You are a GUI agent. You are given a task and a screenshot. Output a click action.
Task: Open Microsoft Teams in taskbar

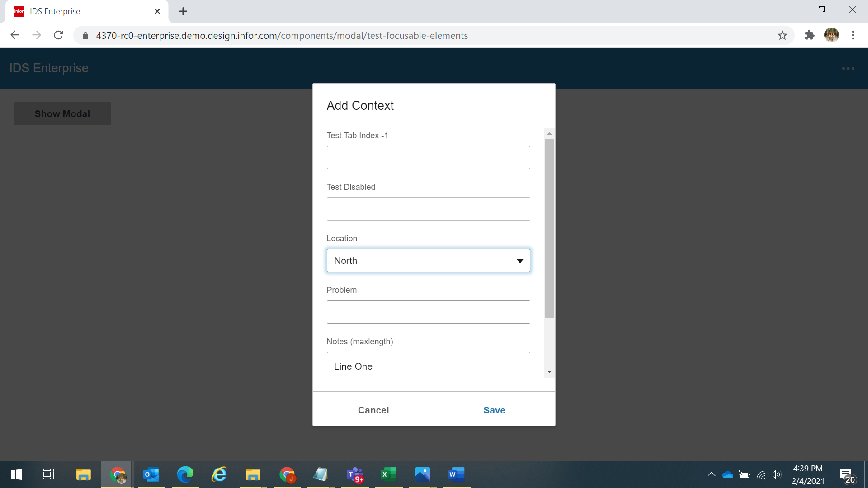click(355, 474)
